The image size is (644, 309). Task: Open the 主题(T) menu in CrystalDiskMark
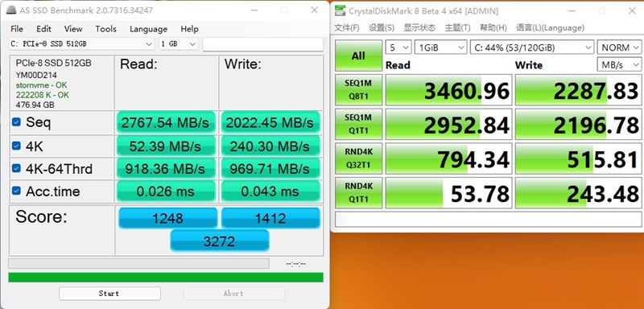coord(457,27)
